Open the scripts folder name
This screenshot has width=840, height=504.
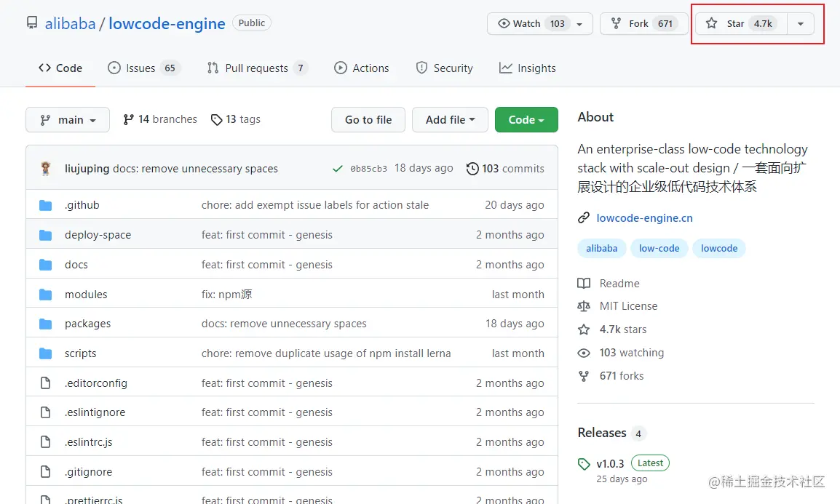(x=80, y=353)
